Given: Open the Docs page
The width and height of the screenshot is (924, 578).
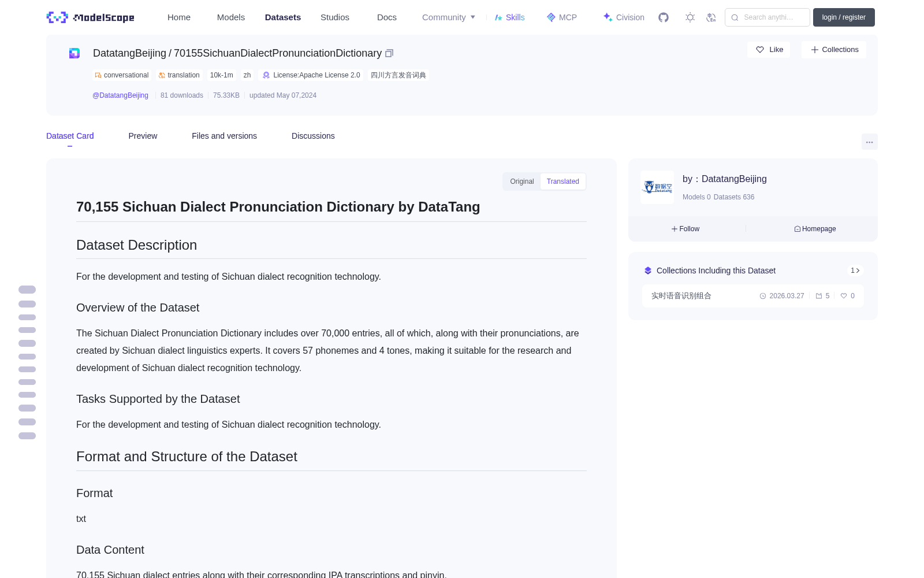Looking at the screenshot, I should [x=387, y=17].
